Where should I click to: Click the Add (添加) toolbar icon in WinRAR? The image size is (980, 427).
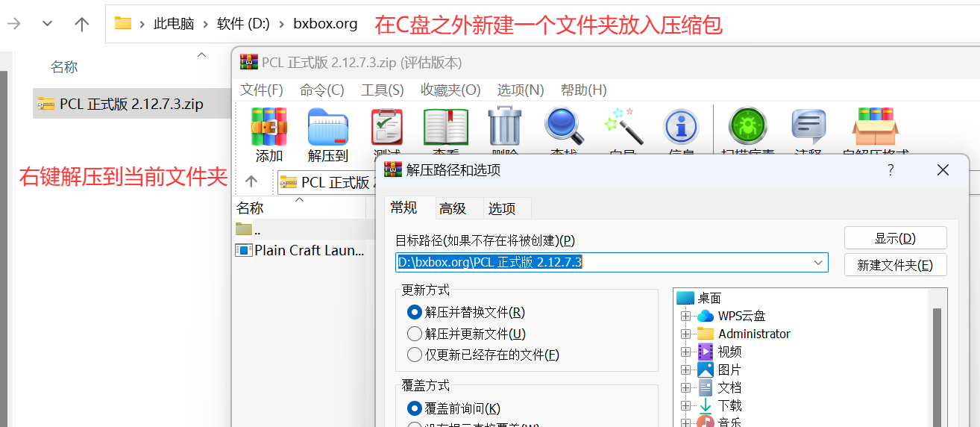click(x=268, y=127)
